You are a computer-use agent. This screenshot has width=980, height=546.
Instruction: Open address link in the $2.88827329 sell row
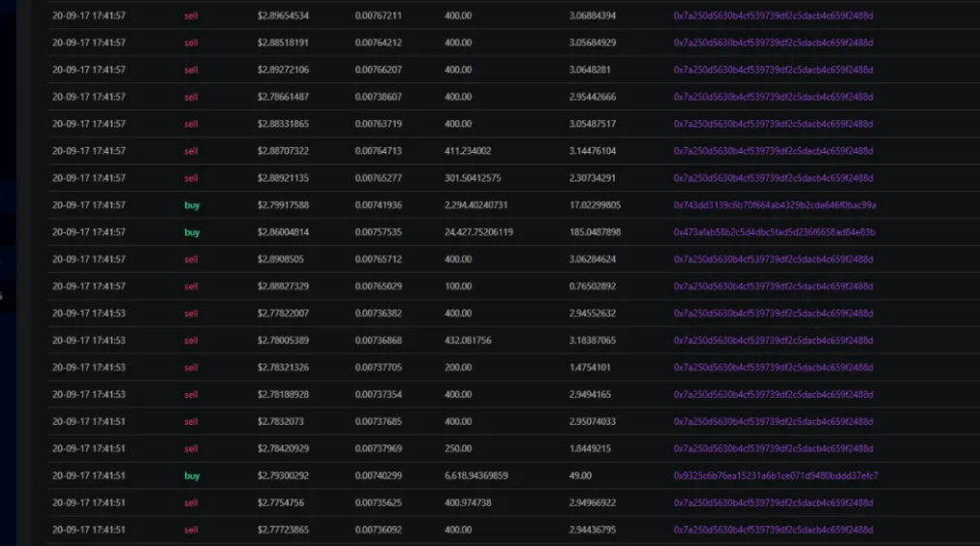tap(773, 287)
